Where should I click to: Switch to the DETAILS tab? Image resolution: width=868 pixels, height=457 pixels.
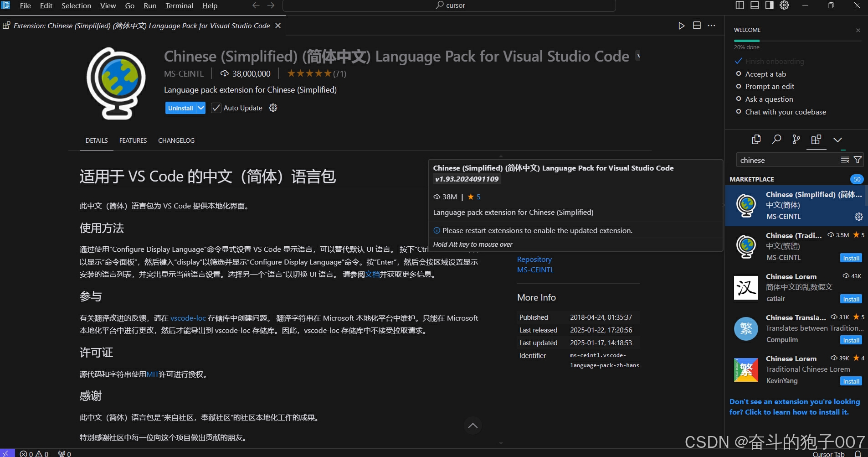[97, 140]
